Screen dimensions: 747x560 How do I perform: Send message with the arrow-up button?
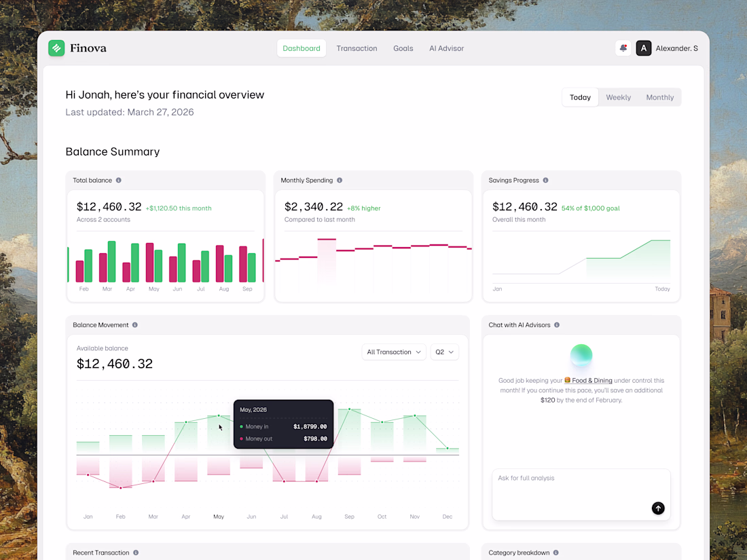tap(658, 508)
